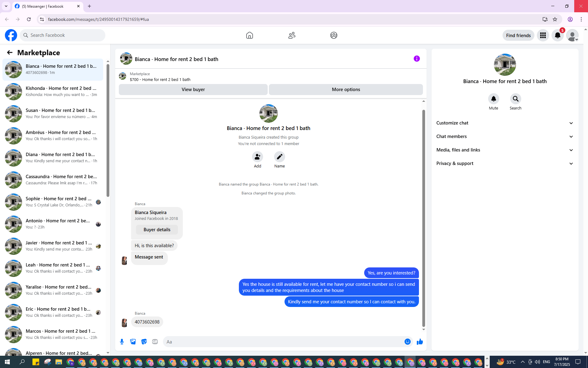Choose a GIF
Image resolution: width=588 pixels, height=368 pixels.
(155, 342)
